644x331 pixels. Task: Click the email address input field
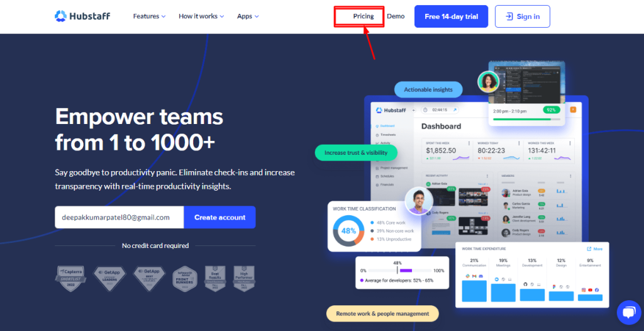pyautogui.click(x=119, y=217)
